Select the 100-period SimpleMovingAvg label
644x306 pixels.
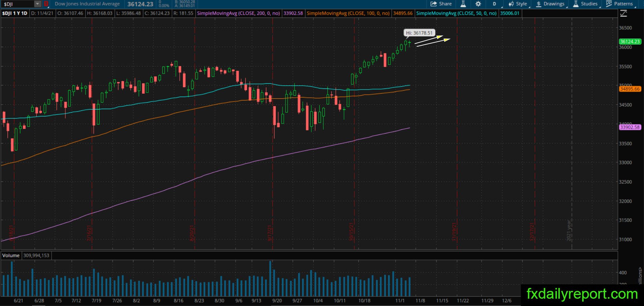point(348,13)
